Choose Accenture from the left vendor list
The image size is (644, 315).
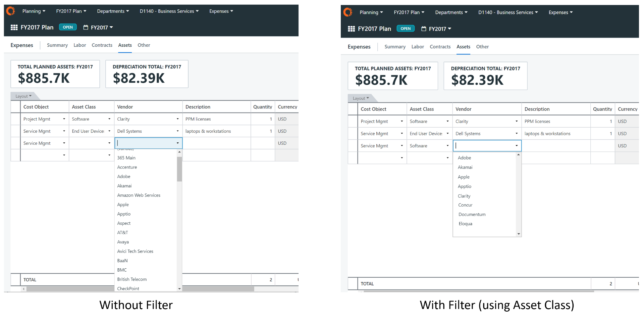[x=127, y=167]
